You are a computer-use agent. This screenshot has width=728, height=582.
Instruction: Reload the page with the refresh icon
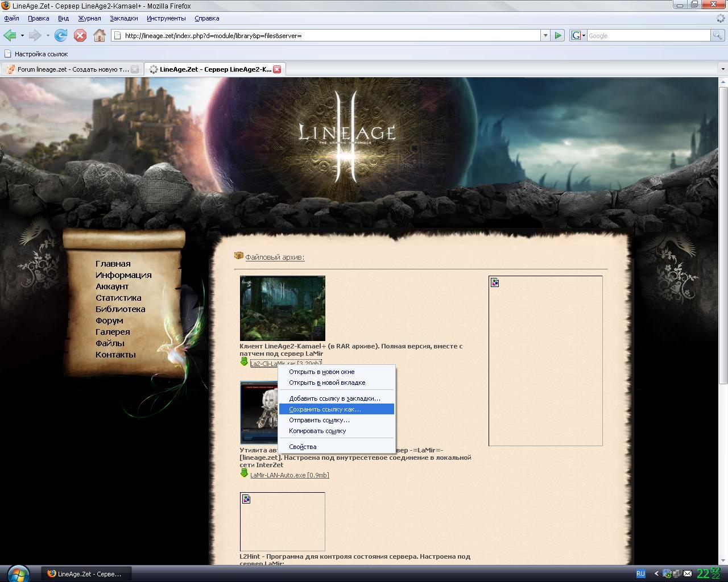[61, 35]
